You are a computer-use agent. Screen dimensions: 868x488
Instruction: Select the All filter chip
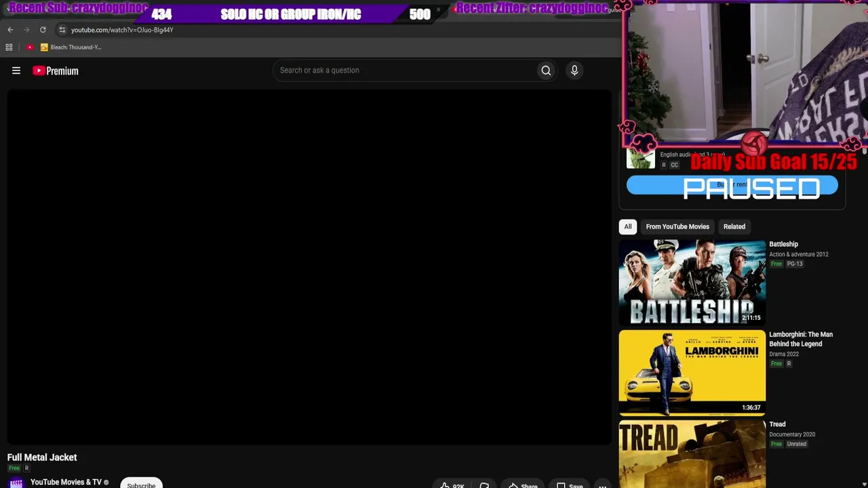pos(628,226)
